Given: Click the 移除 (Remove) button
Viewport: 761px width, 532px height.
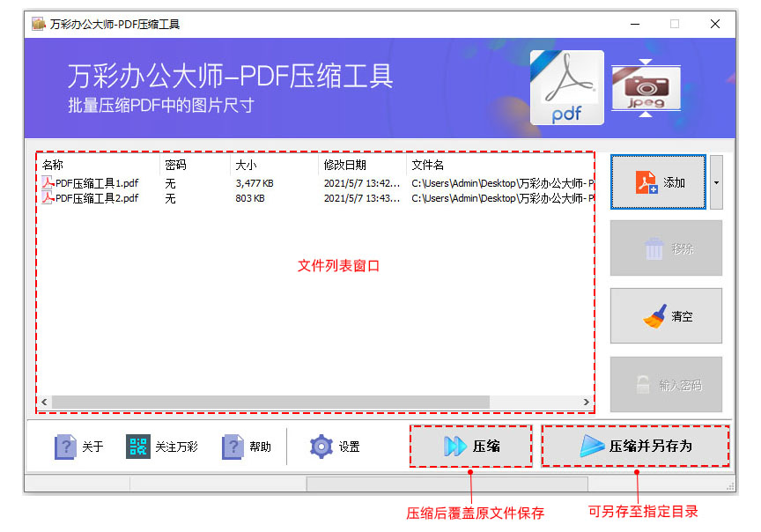Looking at the screenshot, I should click(666, 248).
